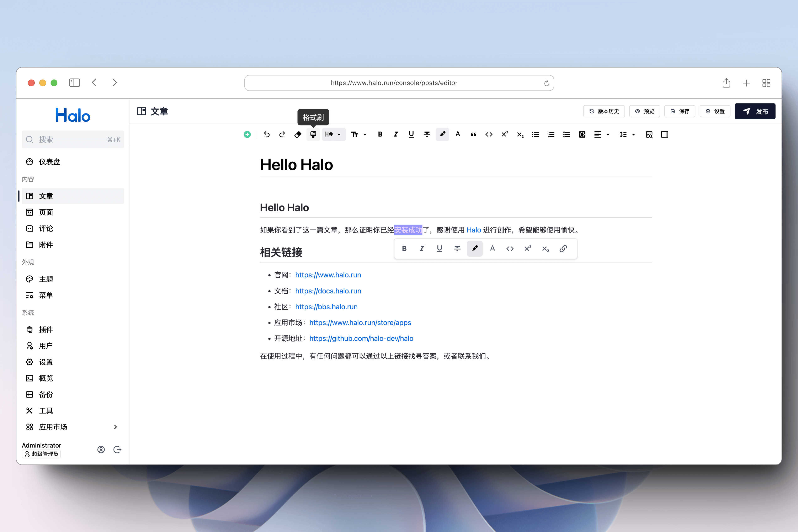Insert a bullet list
798x532 pixels.
[535, 134]
